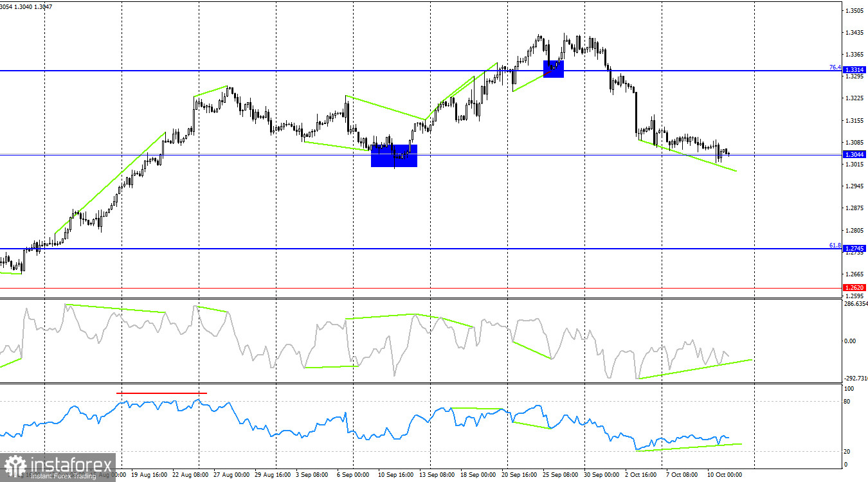868x482 pixels.
Task: Select the blue rectangle near 10 Sep candles
Action: 394,156
